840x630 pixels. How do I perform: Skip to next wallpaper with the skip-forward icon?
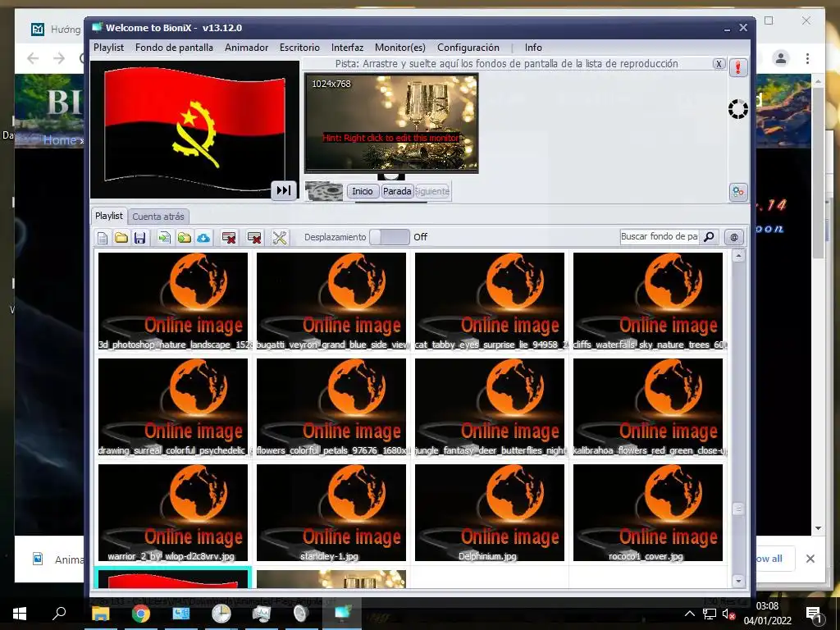(284, 190)
